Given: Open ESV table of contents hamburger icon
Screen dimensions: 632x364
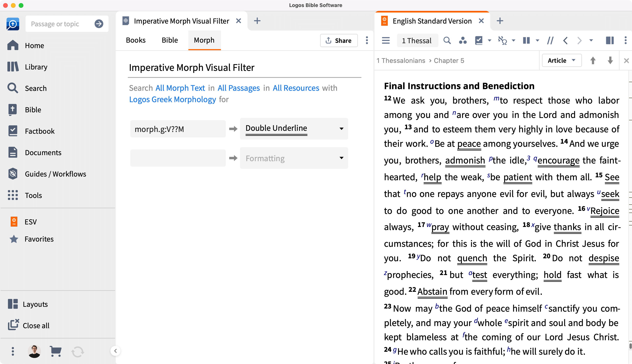Looking at the screenshot, I should (x=386, y=40).
